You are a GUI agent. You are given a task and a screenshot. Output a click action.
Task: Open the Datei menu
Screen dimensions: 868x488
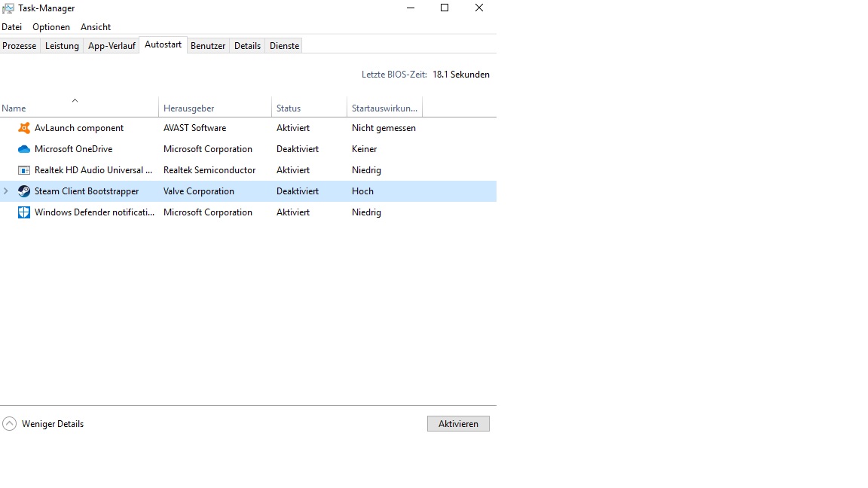(11, 27)
